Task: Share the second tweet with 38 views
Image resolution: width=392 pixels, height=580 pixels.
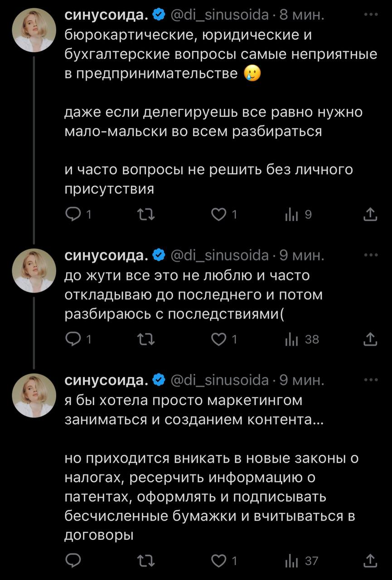Action: pos(370,338)
